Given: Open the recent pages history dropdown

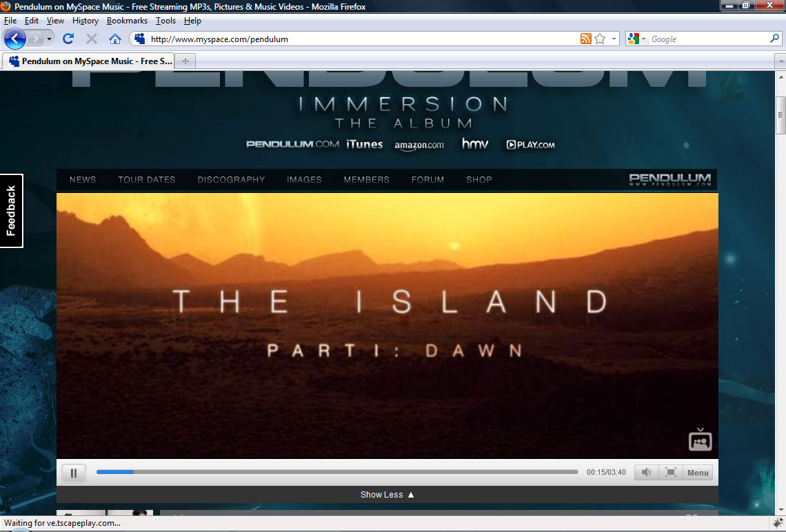Looking at the screenshot, I should click(x=49, y=39).
